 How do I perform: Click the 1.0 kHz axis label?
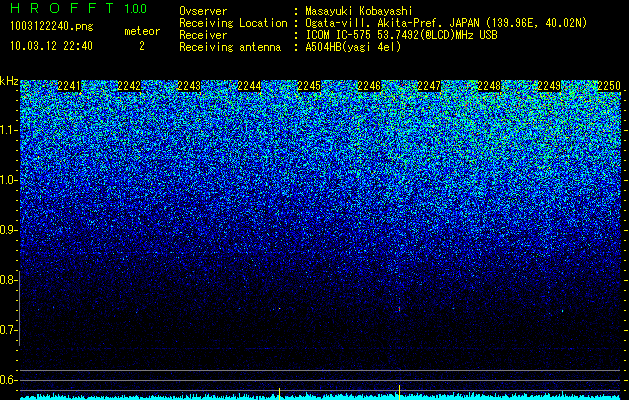coord(8,180)
